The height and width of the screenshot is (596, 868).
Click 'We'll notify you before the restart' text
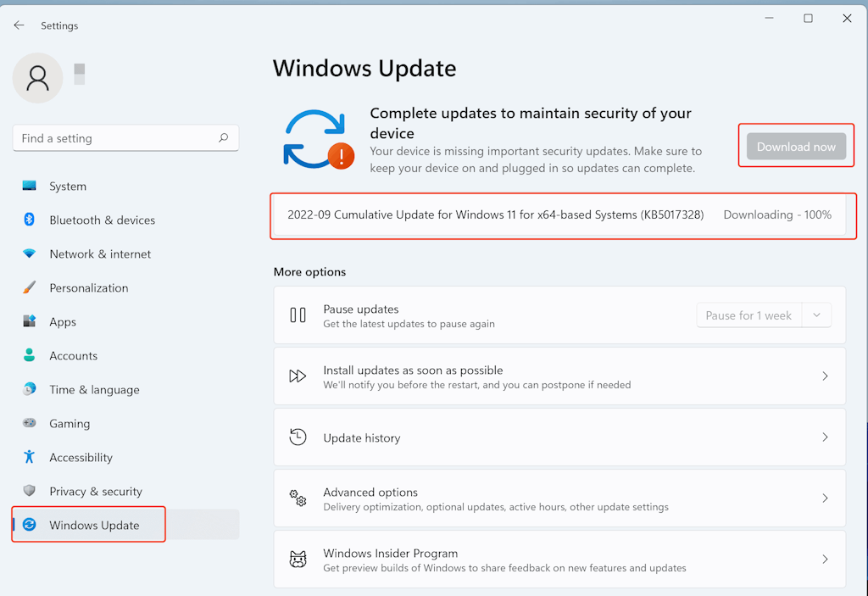pyautogui.click(x=477, y=384)
